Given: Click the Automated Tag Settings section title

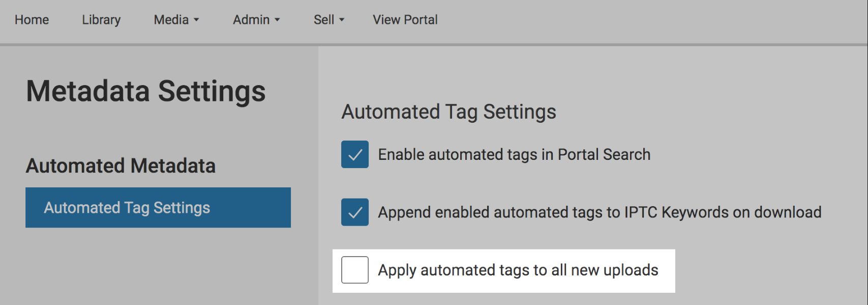Looking at the screenshot, I should coord(449,112).
